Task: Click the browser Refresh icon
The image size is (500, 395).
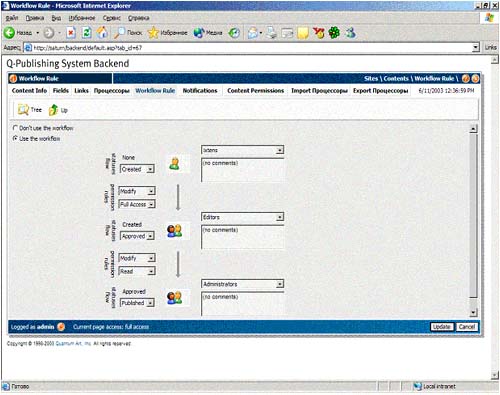Action: (87, 33)
